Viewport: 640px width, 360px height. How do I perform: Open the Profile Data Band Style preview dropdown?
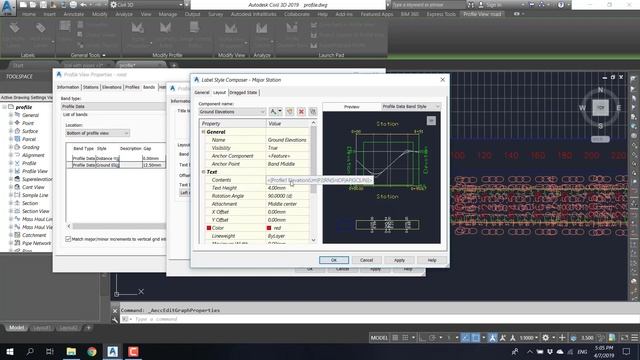pos(411,106)
